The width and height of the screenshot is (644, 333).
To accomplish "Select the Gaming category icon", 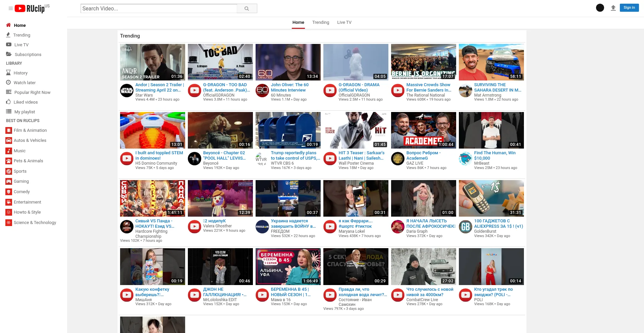I will [8, 181].
